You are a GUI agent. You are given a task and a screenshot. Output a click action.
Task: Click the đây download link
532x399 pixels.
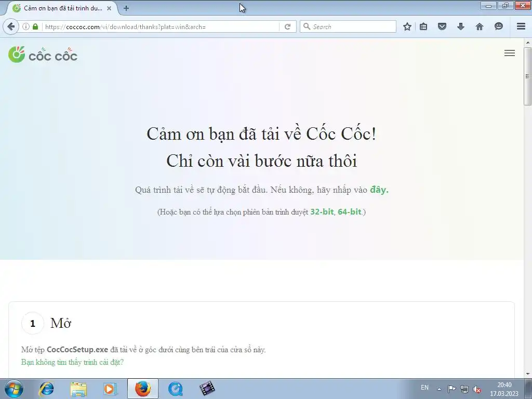click(379, 190)
